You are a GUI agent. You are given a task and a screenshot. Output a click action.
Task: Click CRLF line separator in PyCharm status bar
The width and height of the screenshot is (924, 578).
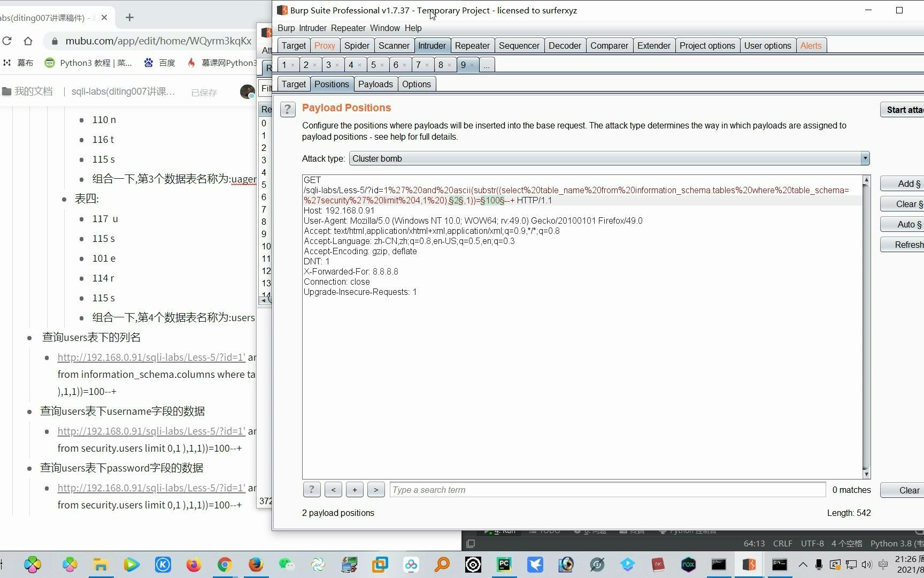point(782,543)
